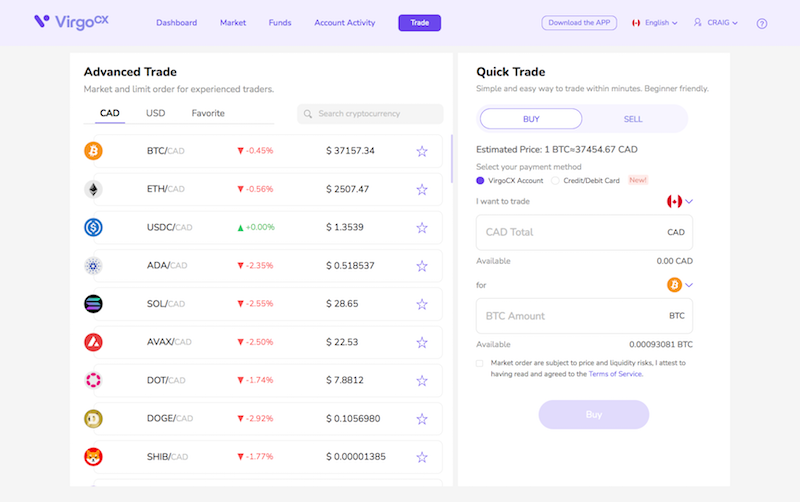800x502 pixels.
Task: Click the Cardano ADA coin icon
Action: point(93,266)
